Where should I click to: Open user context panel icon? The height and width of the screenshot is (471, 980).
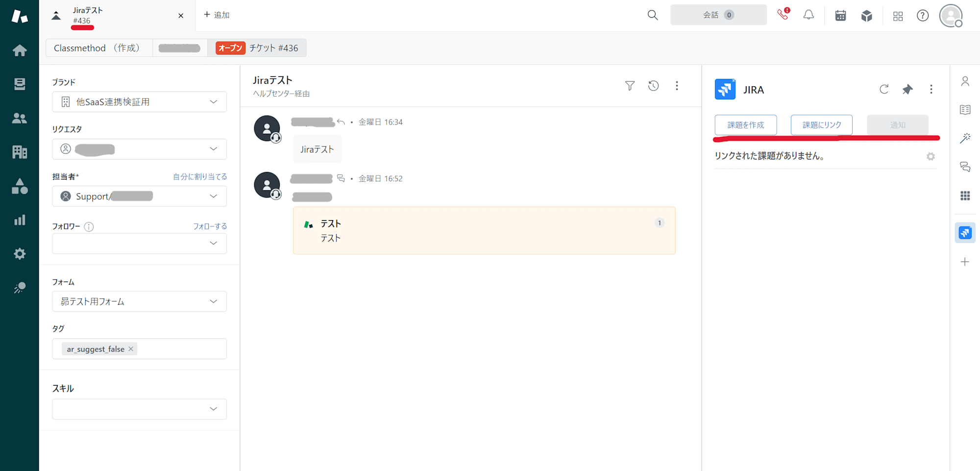965,81
